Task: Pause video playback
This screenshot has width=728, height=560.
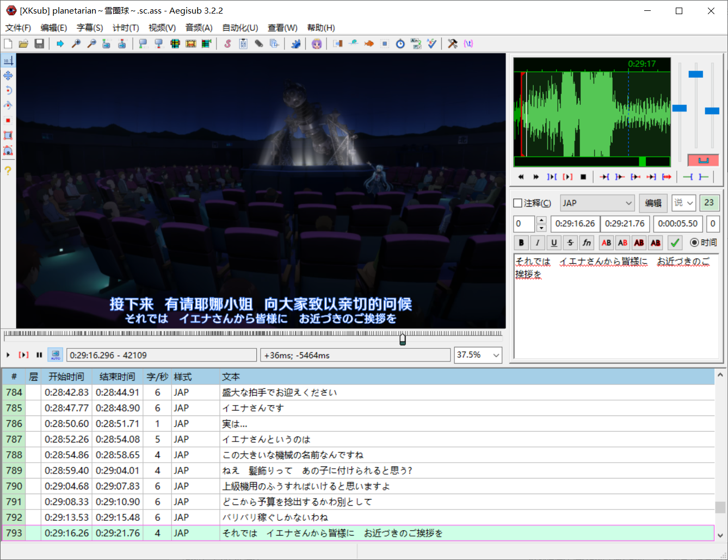Action: [39, 355]
